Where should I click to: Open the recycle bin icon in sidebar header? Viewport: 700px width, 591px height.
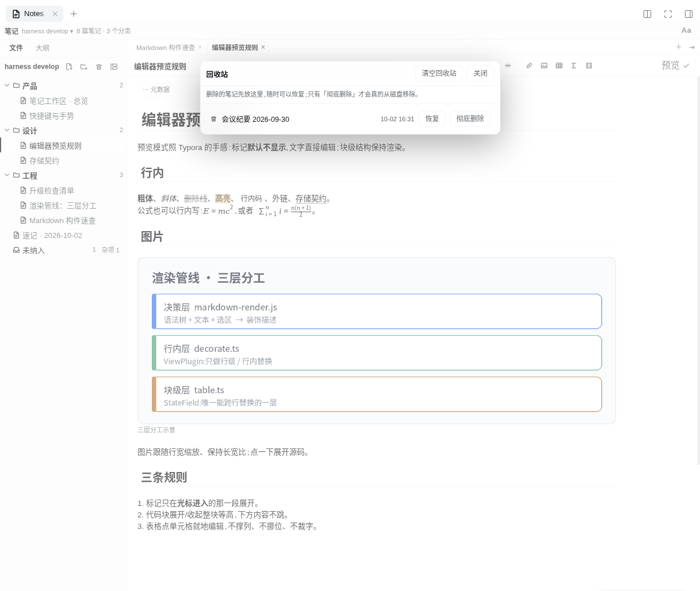tap(99, 67)
